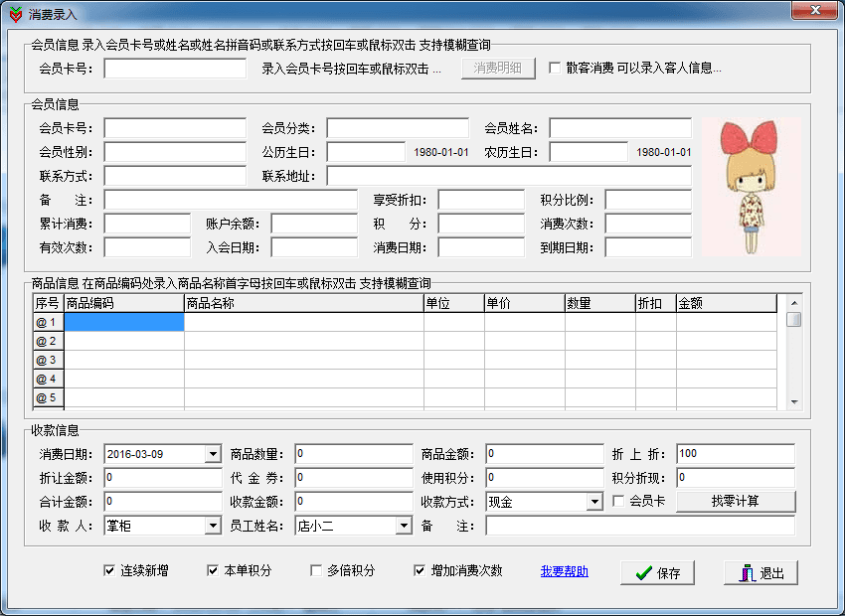Click the 农历生日 field
This screenshot has height=616, width=845.
589,152
